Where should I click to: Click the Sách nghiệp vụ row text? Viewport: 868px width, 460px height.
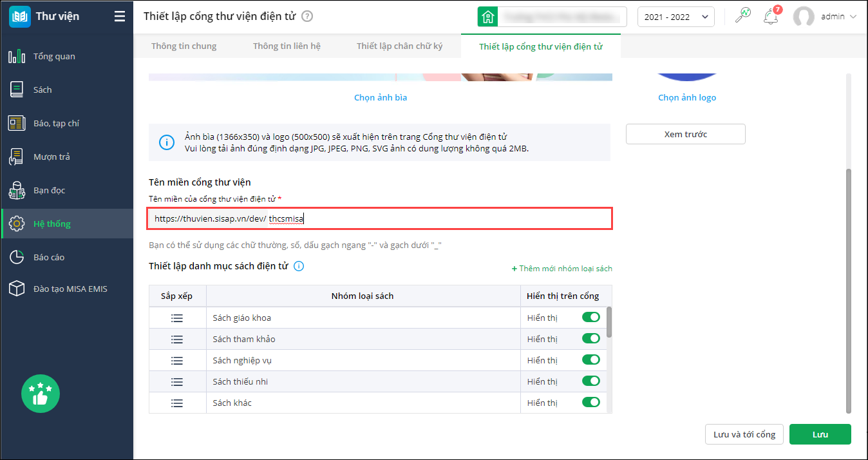(x=243, y=360)
